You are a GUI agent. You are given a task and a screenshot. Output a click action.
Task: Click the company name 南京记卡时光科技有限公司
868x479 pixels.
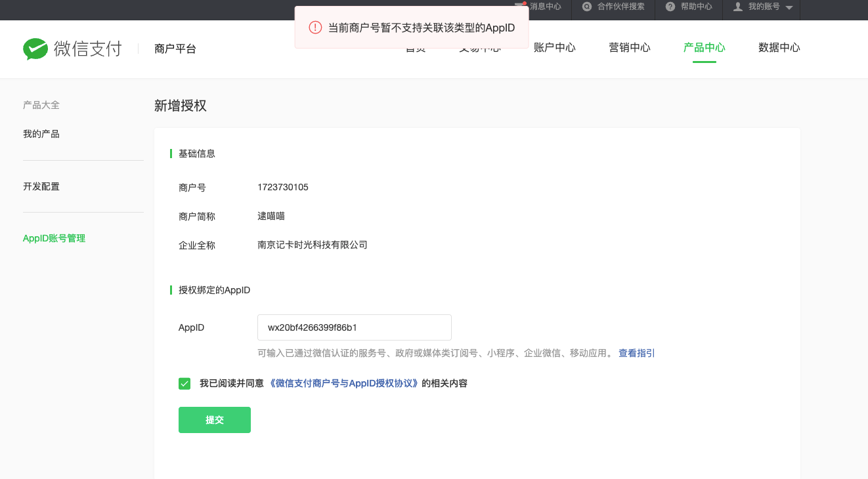[x=313, y=245]
